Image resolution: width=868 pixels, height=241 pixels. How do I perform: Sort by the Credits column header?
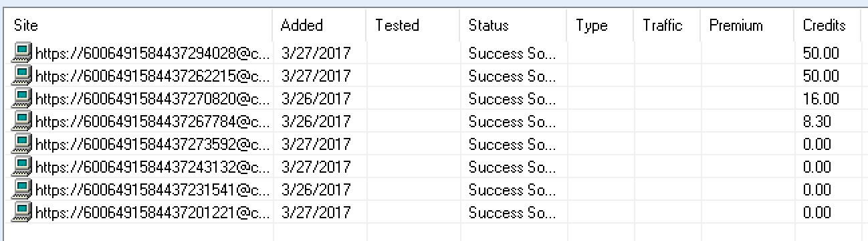829,25
